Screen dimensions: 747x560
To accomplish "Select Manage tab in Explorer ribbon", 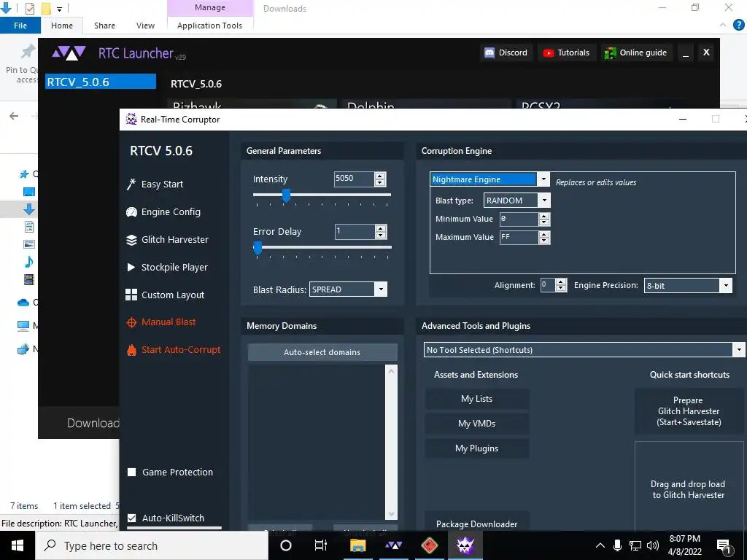I will (210, 7).
